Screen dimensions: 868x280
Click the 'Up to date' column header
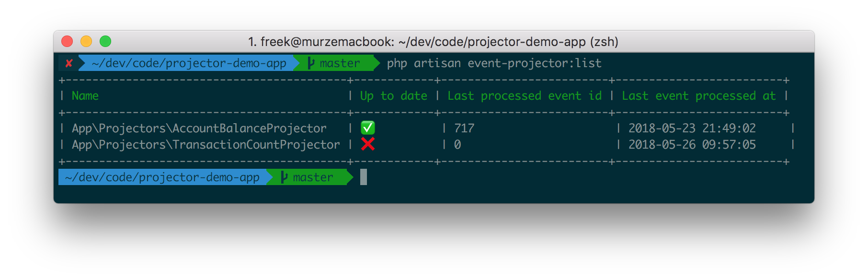(x=393, y=96)
